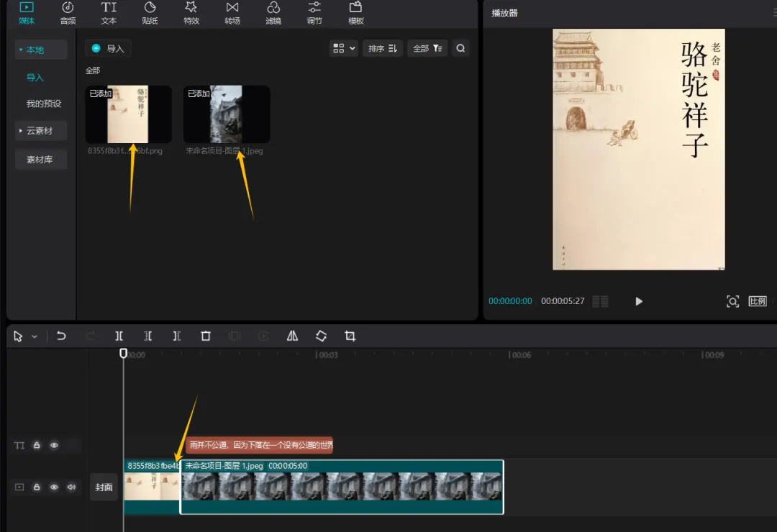Click the delete trash icon

[x=206, y=336]
